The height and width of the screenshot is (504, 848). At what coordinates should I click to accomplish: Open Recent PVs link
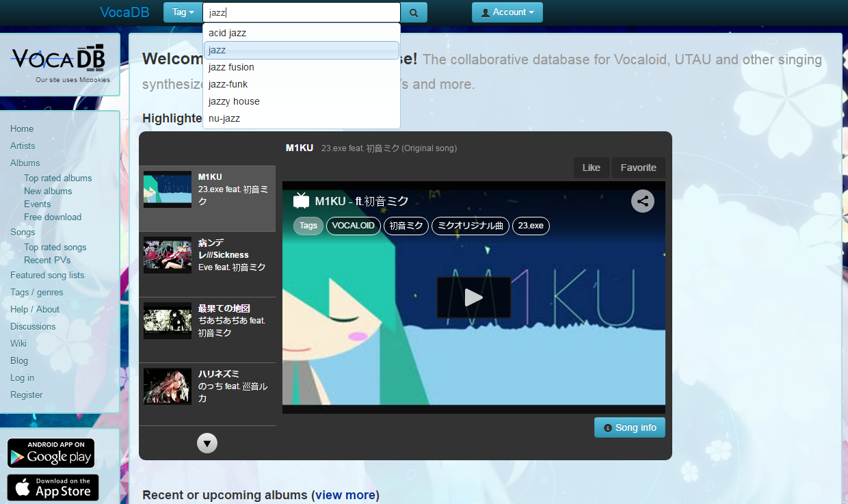tap(47, 260)
